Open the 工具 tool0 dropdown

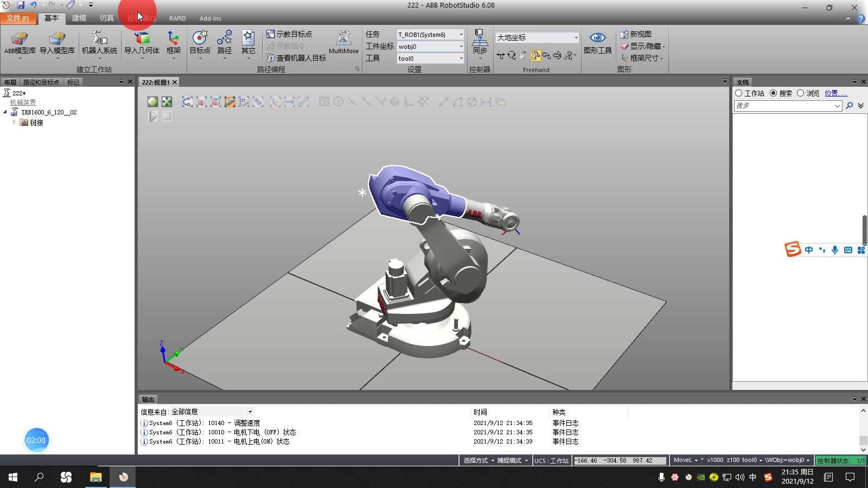pos(461,59)
